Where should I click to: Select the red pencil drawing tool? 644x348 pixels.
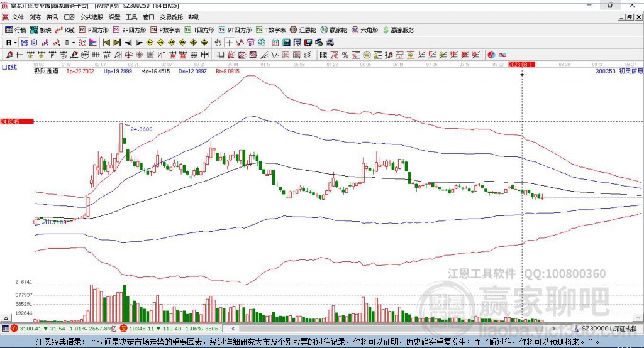coord(9,55)
